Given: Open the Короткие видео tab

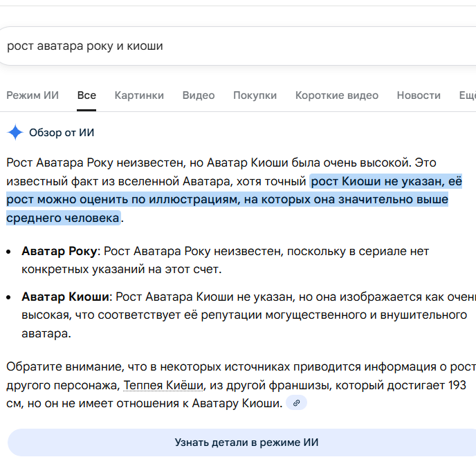Looking at the screenshot, I should click(337, 95).
